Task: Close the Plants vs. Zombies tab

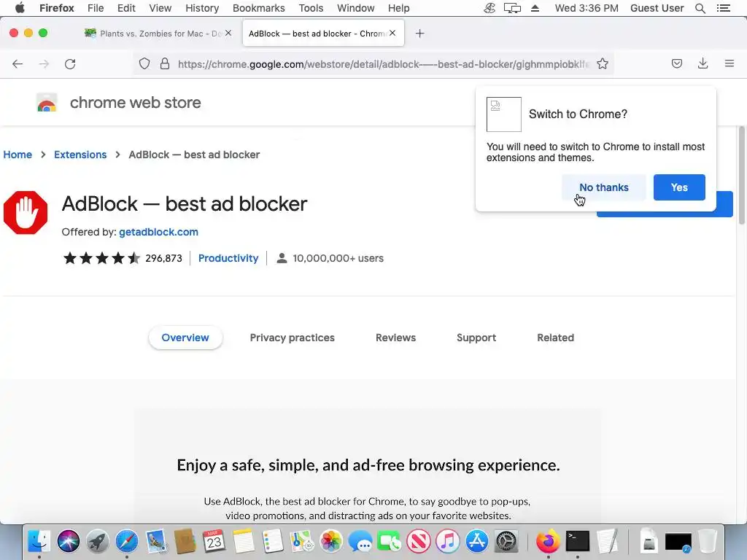Action: tap(228, 33)
